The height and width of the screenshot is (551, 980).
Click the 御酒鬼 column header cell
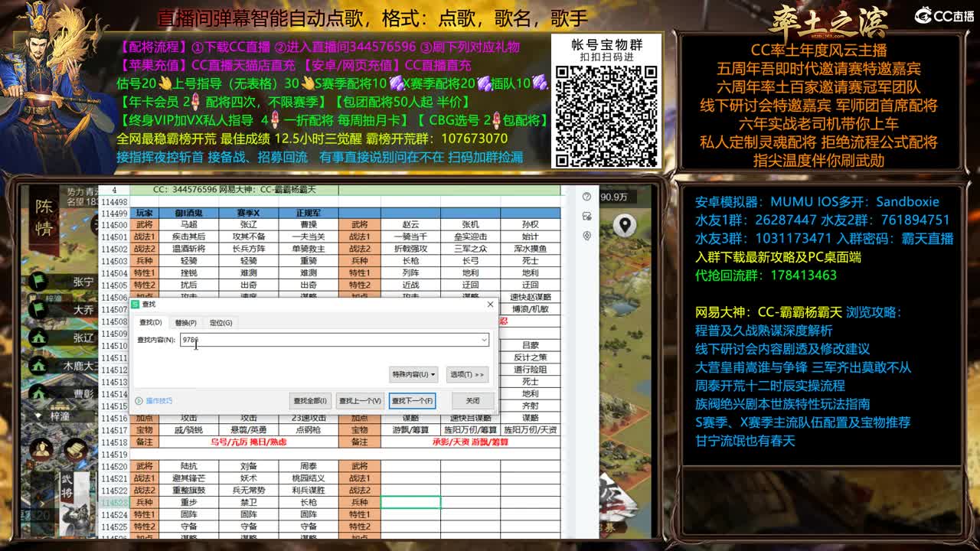point(188,213)
